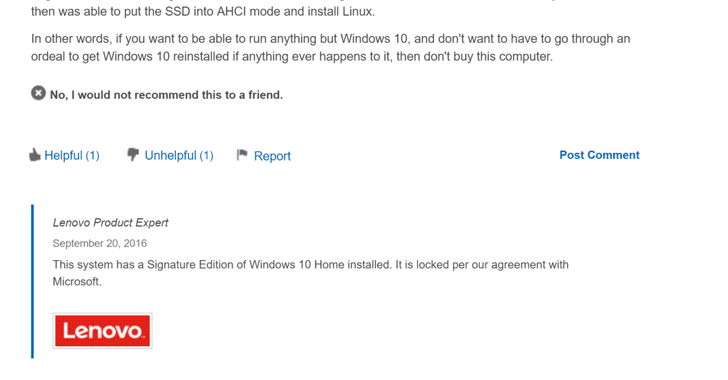The height and width of the screenshot is (380, 728).
Task: Click the red Lenovo logo image
Action: pyautogui.click(x=103, y=331)
